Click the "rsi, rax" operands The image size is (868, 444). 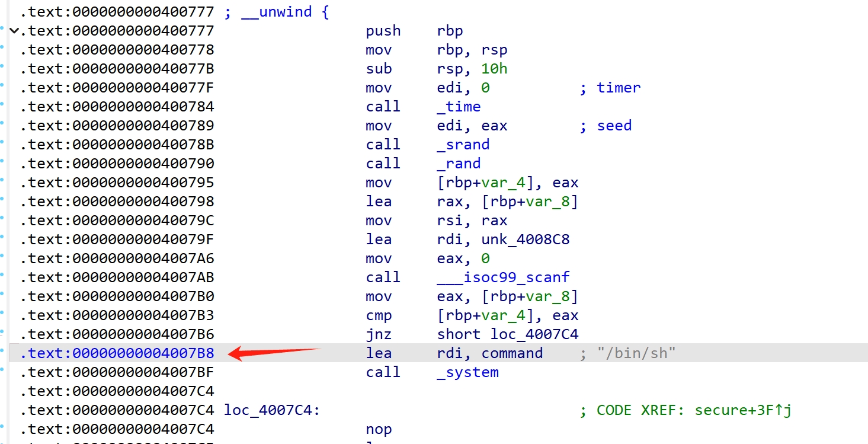point(472,221)
